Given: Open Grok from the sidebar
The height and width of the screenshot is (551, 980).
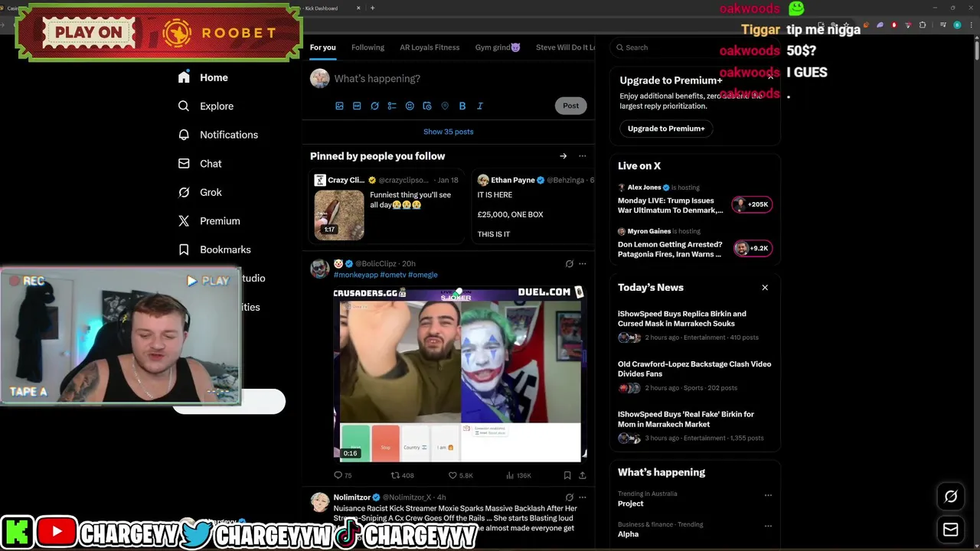Looking at the screenshot, I should [200, 192].
